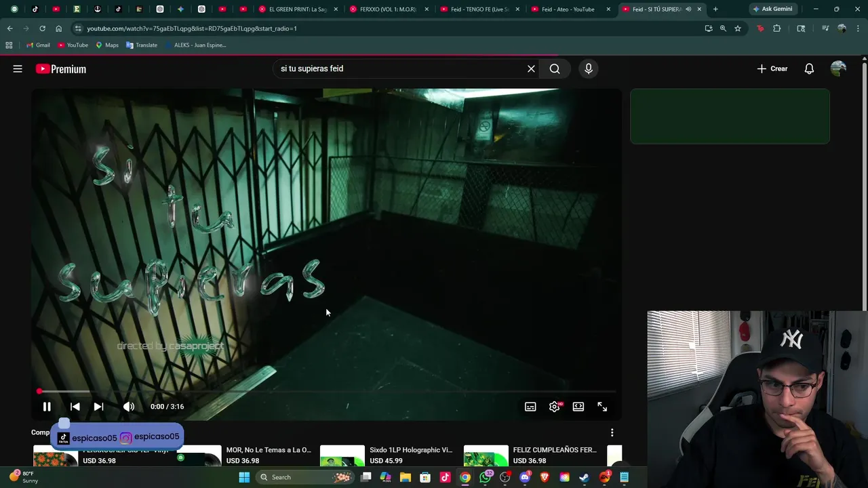Click the Ask Gemini button
Viewport: 868px width, 488px height.
click(x=772, y=9)
